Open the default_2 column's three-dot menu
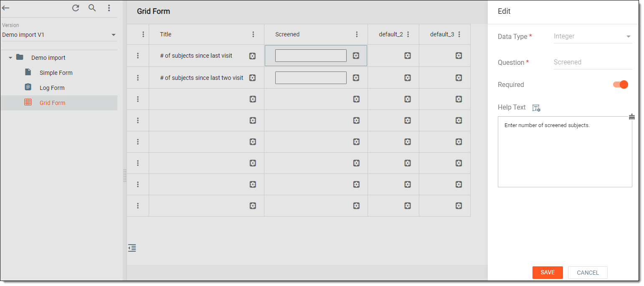 click(x=408, y=34)
